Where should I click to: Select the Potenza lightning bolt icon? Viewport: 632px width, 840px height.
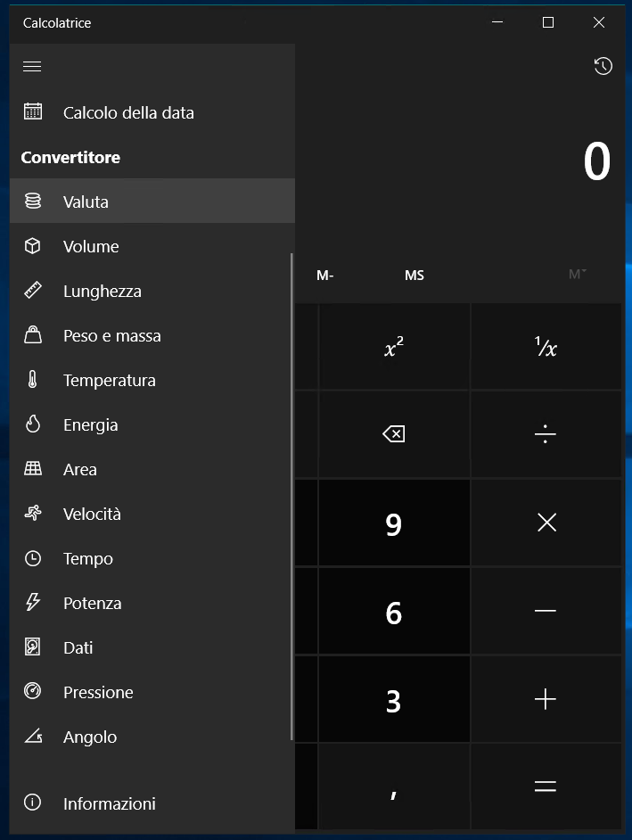tap(33, 602)
